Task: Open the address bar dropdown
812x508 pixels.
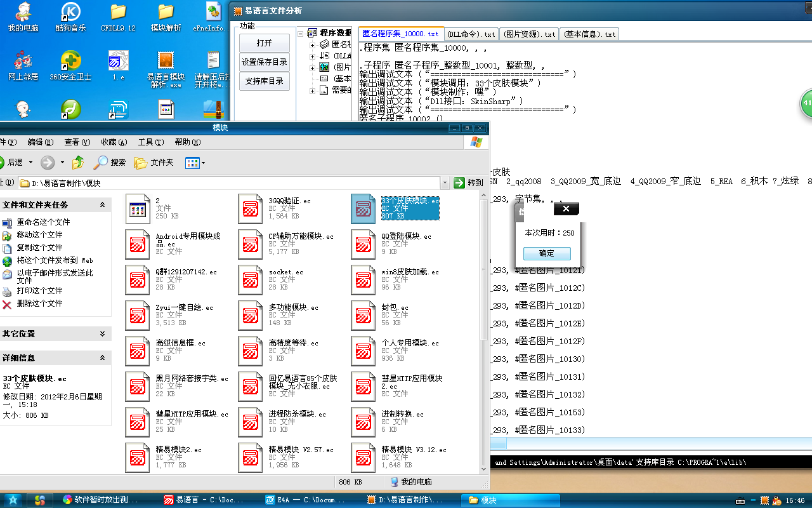Action: [x=445, y=182]
